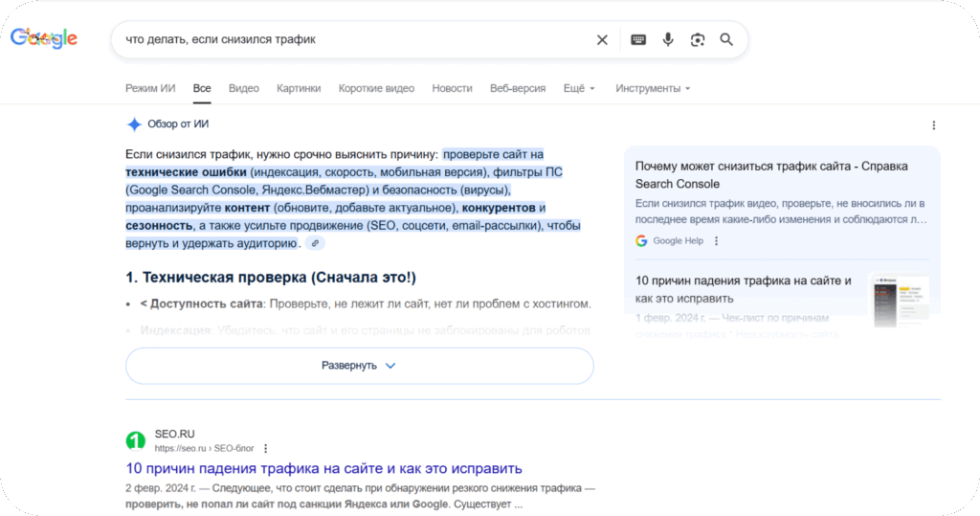Open the Картинки tab
The height and width of the screenshot is (516, 980).
pyautogui.click(x=299, y=88)
